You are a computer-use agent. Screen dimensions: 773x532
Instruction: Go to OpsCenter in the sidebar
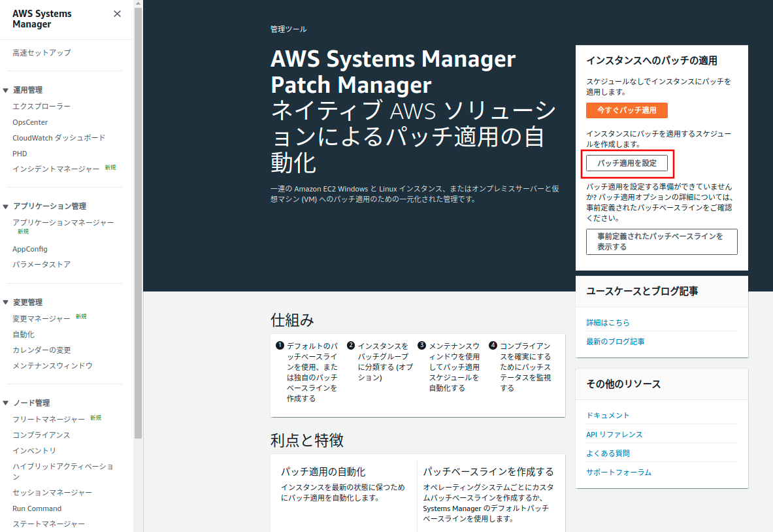point(30,122)
